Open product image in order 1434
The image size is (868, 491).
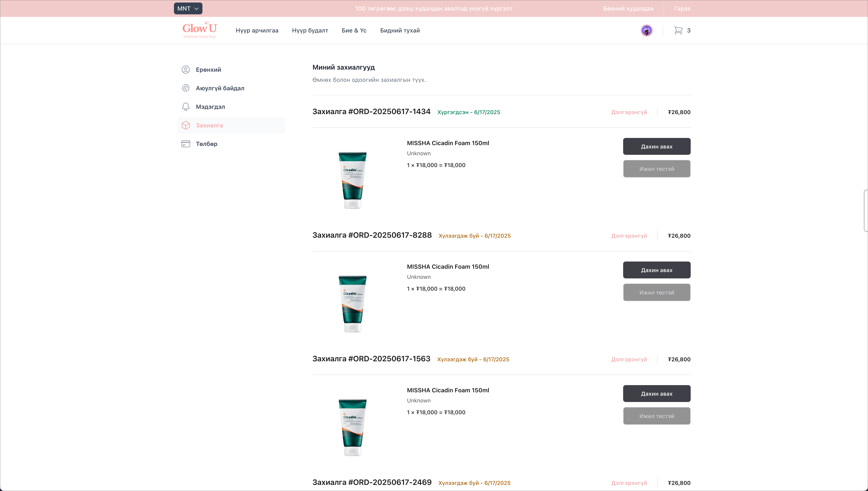[353, 180]
